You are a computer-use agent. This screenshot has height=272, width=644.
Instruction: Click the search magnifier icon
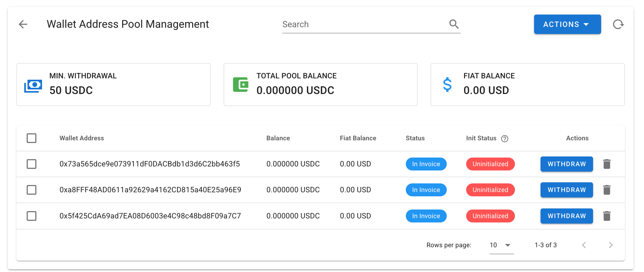tap(454, 24)
